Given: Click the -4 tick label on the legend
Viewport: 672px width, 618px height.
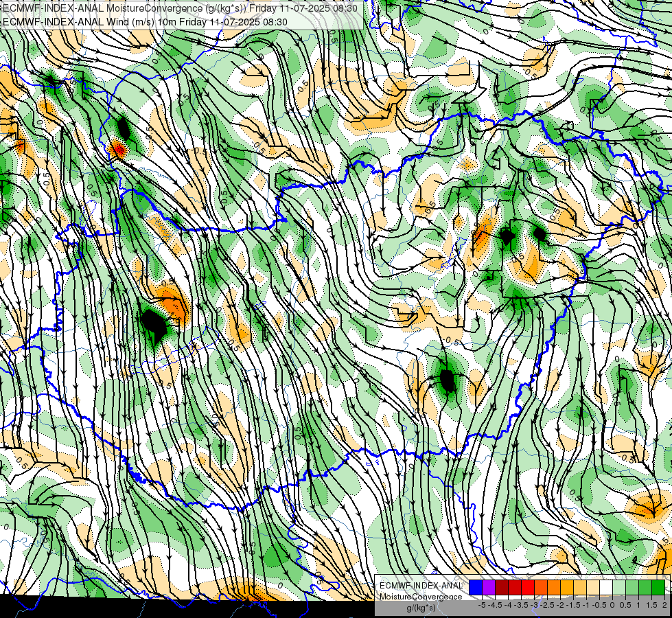Looking at the screenshot, I should pyautogui.click(x=508, y=605).
